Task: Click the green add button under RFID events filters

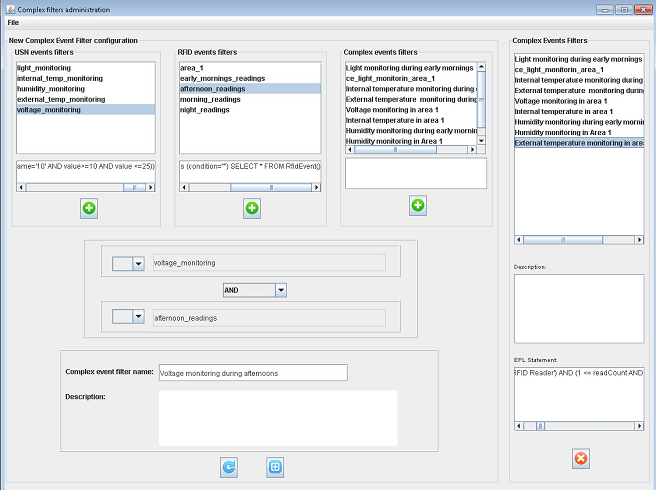Action: pos(252,208)
